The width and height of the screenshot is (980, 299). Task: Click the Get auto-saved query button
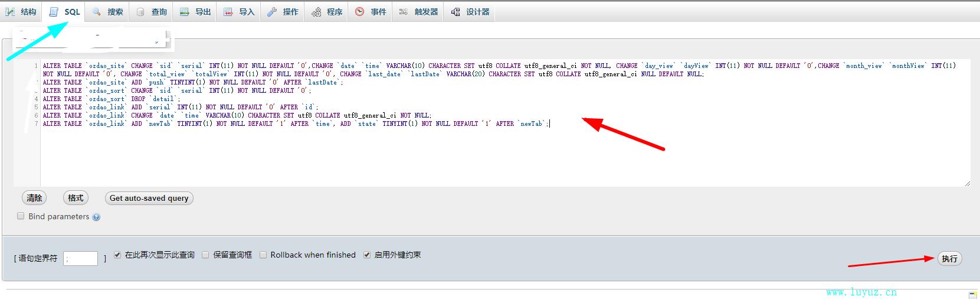click(x=149, y=198)
